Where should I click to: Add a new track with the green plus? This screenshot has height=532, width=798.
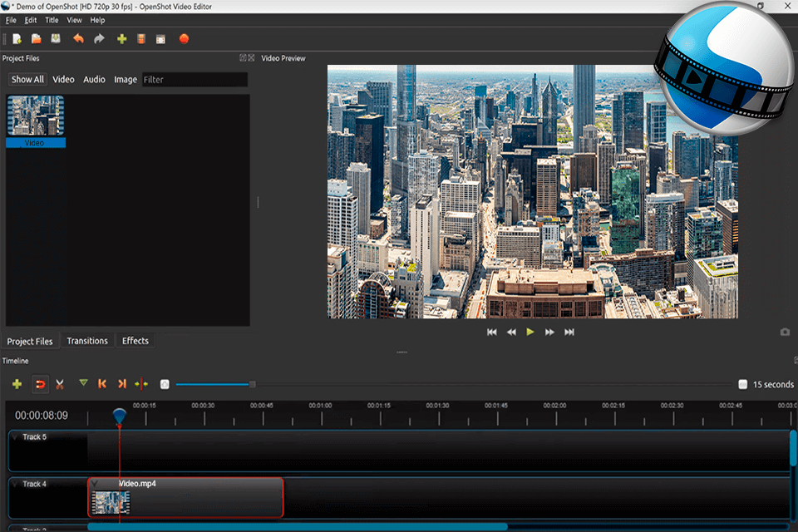[x=17, y=384]
